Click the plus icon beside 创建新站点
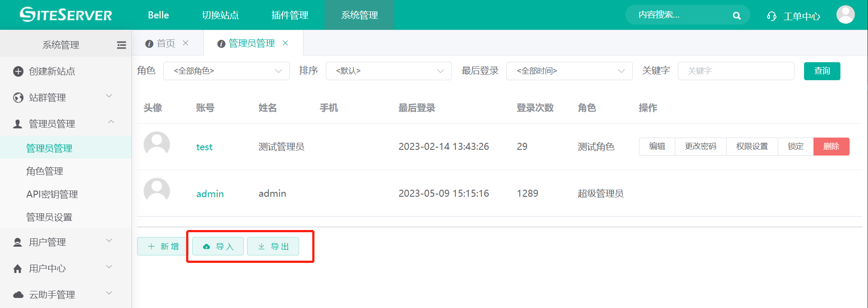 click(x=18, y=71)
